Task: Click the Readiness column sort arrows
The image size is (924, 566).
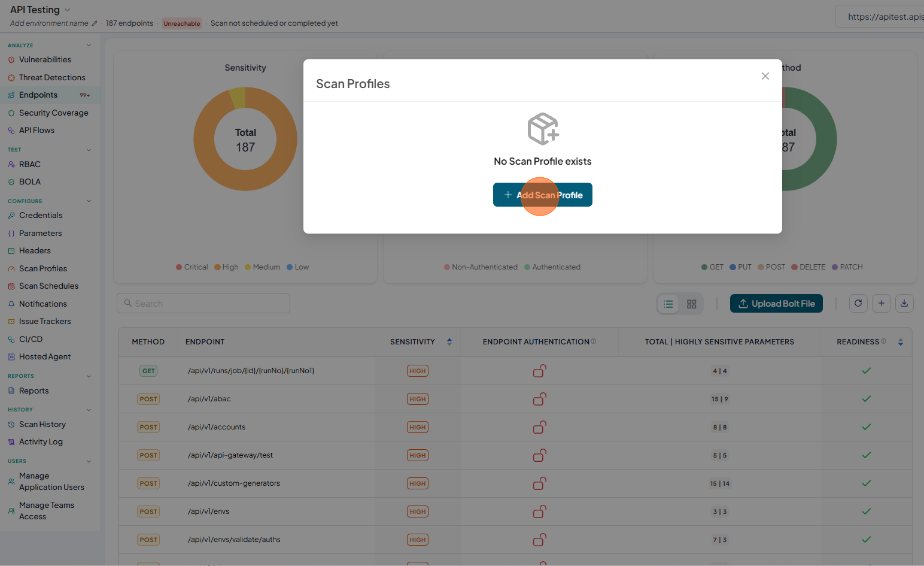Action: click(x=901, y=342)
